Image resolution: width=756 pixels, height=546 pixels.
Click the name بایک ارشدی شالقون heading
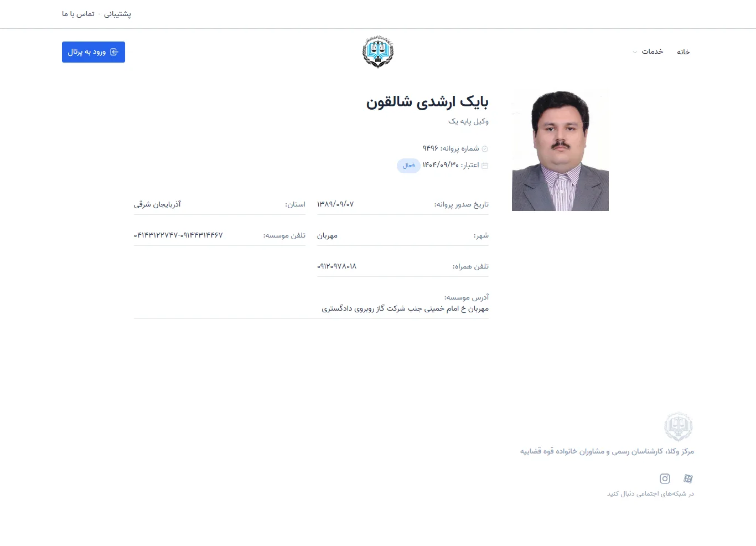coord(427,102)
